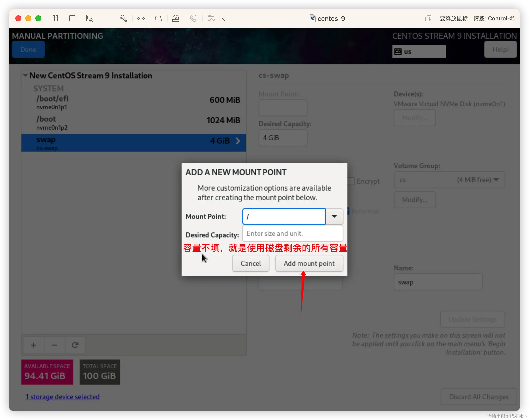Open the Mount Point dropdown arrow
This screenshot has width=529, height=420.
(x=334, y=216)
